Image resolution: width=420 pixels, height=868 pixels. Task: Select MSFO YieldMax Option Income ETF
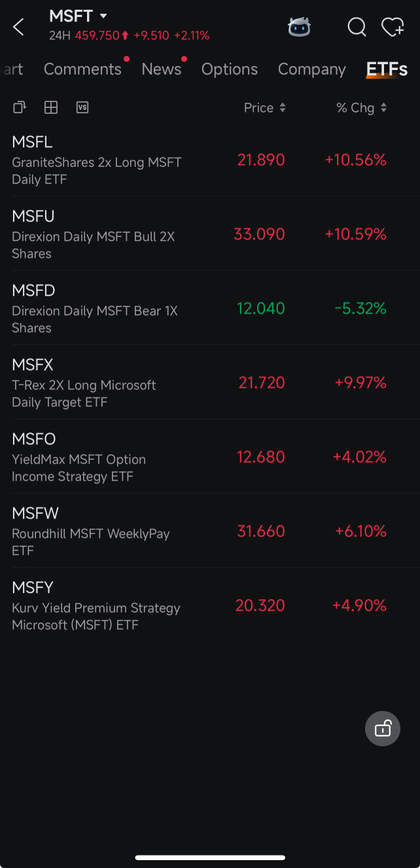coord(210,457)
